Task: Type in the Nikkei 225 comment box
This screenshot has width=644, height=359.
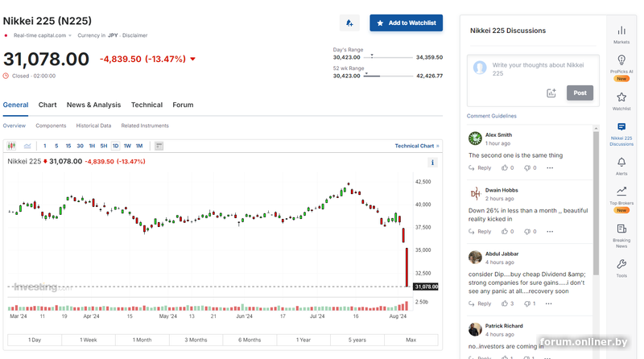Action: coord(539,68)
